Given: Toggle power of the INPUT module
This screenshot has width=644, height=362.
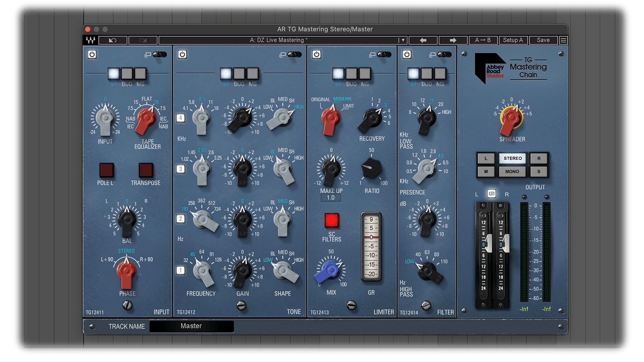Looking at the screenshot, I should (92, 55).
